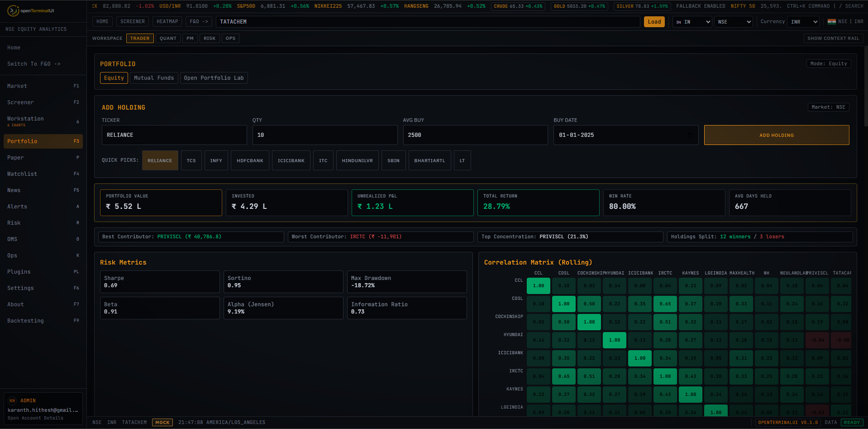Open OMS in the sidebar
This screenshot has height=429, width=868.
pyautogui.click(x=43, y=239)
